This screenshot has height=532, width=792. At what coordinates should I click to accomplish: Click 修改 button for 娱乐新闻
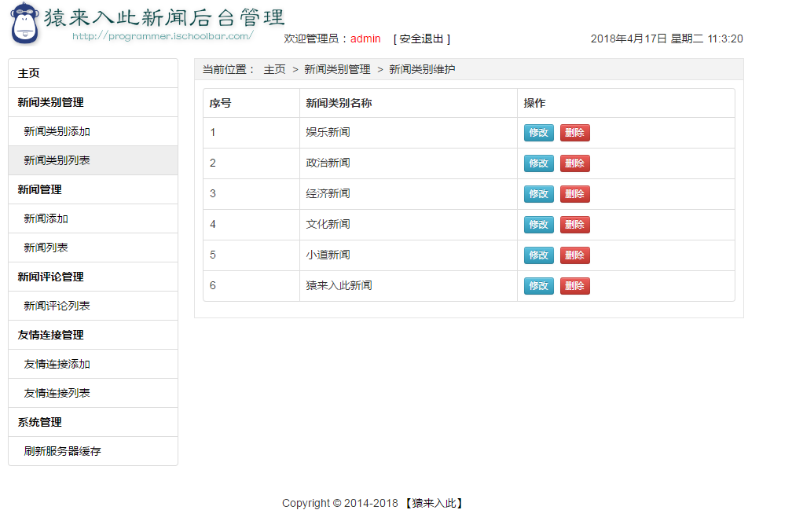539,133
